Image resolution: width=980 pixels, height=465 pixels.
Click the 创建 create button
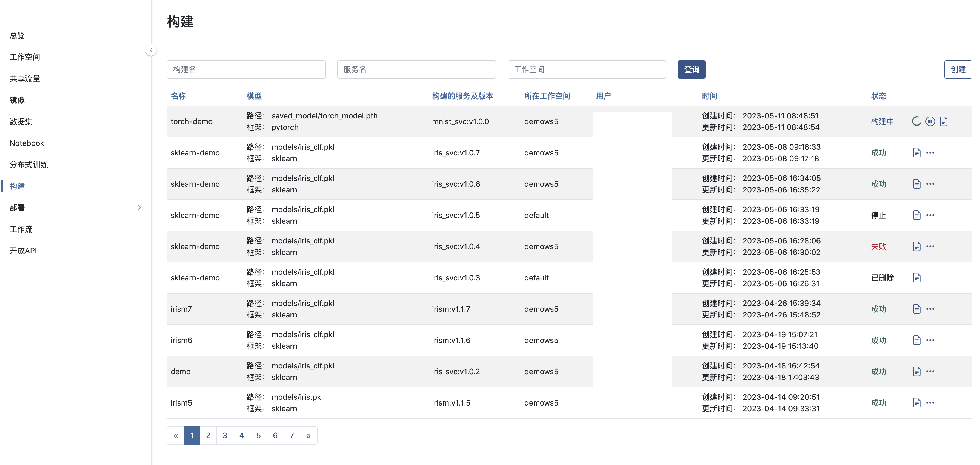[x=958, y=69]
